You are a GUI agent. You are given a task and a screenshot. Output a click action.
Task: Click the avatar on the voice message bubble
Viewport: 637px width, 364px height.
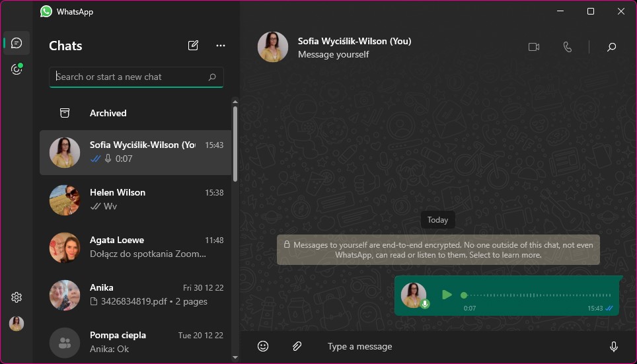pos(414,295)
